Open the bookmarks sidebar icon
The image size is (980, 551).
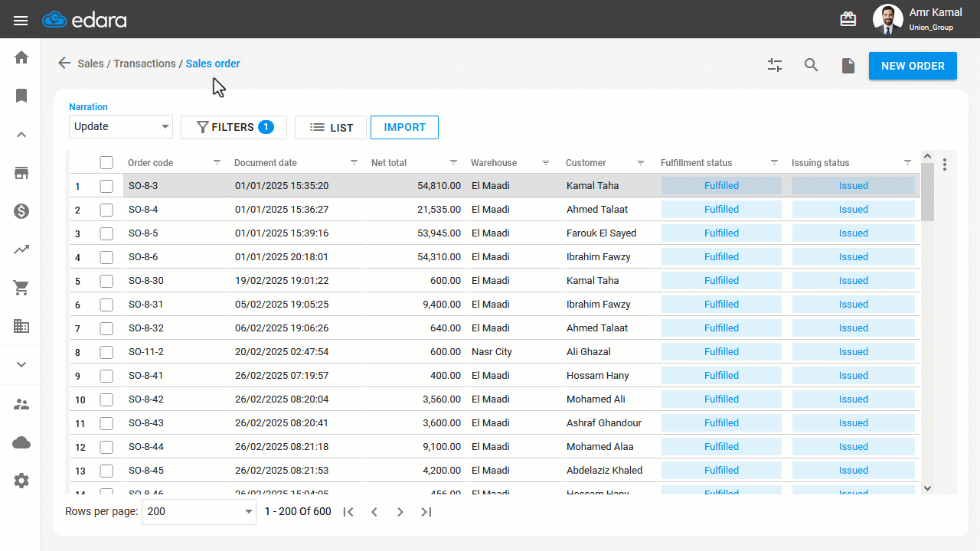pos(21,96)
